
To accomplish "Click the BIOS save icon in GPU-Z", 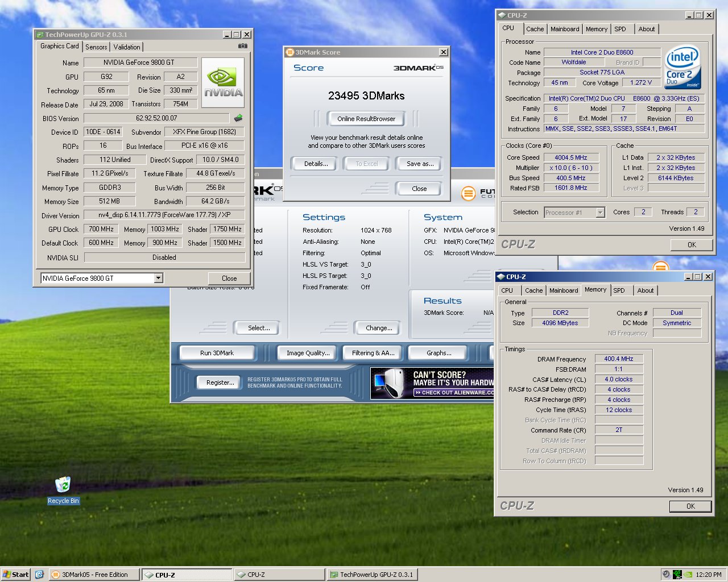I will [238, 118].
